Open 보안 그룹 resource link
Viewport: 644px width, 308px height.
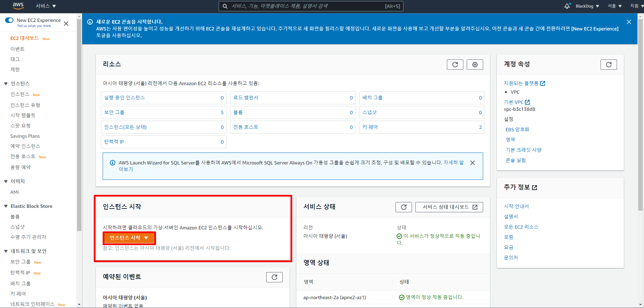114,112
